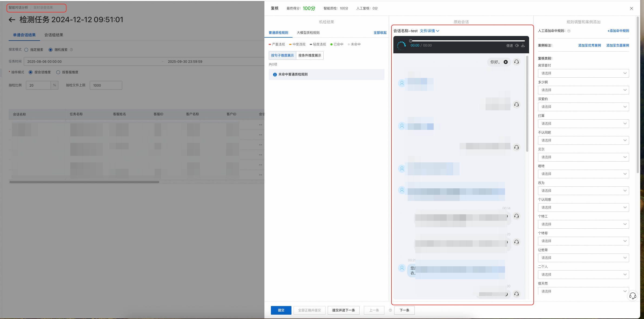Screen dimensions: 644x319
Task: Click the 抽检文件上限 input field
Action: coord(106,85)
